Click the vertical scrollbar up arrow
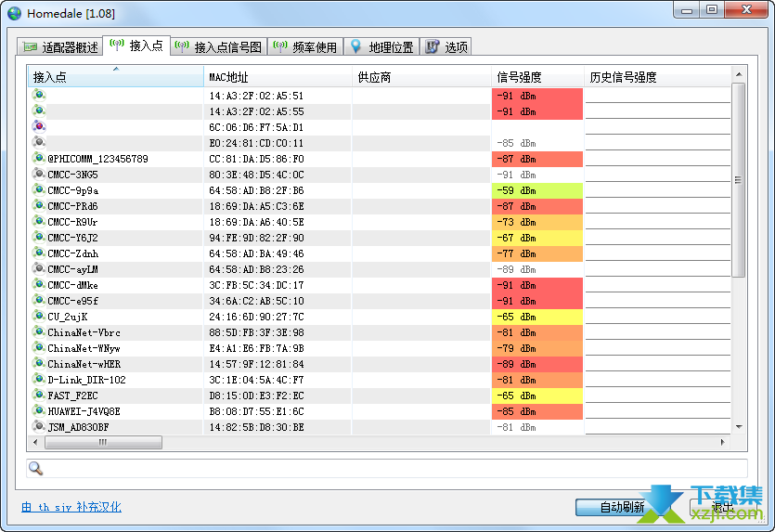Viewport: 775px width, 532px height. click(x=739, y=74)
